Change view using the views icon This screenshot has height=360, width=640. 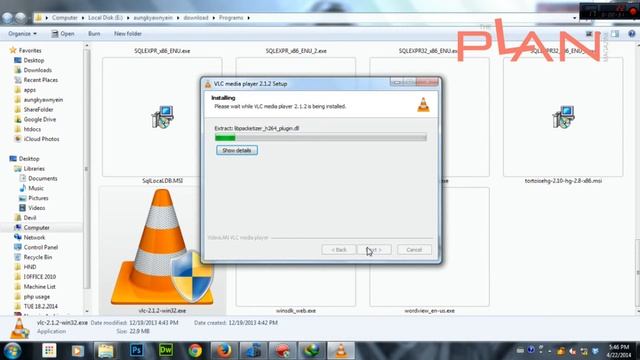pyautogui.click(x=589, y=34)
